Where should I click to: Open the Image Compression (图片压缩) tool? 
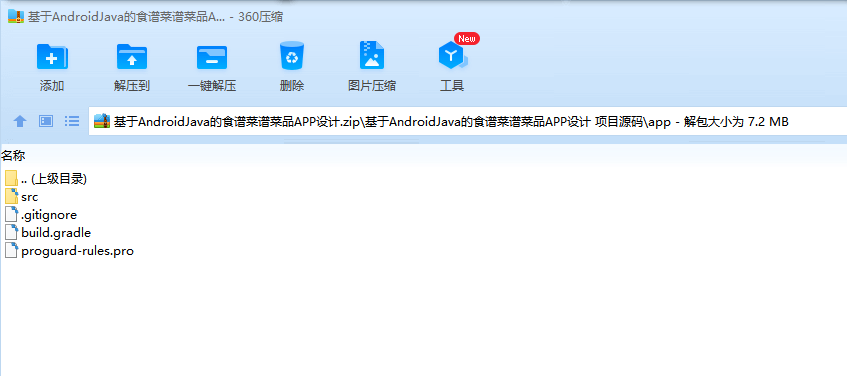pos(372,55)
